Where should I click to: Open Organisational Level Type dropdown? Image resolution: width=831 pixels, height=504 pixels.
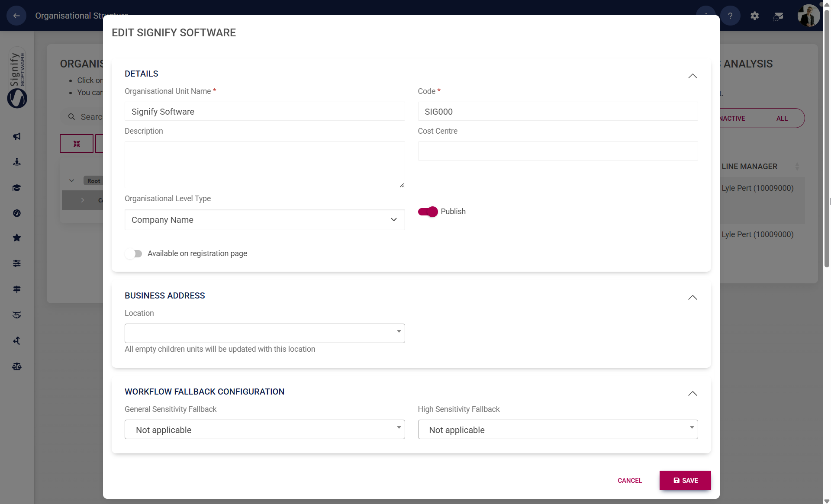(264, 220)
